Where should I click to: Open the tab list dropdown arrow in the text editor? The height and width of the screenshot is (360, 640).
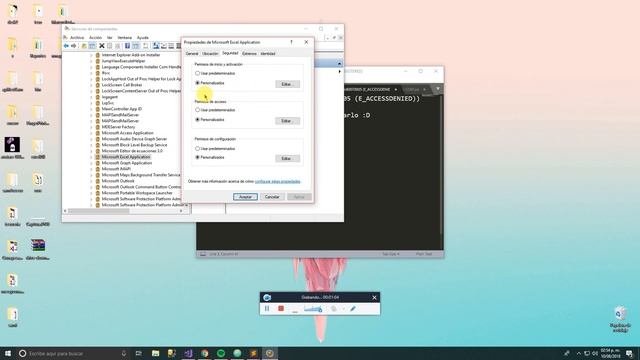(x=438, y=89)
